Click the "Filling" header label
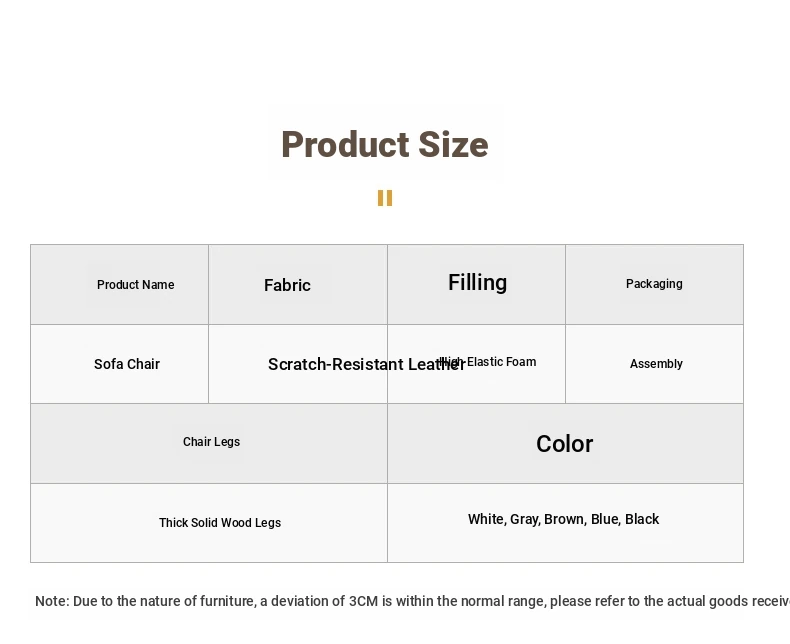This screenshot has height=644, width=790. point(477,283)
